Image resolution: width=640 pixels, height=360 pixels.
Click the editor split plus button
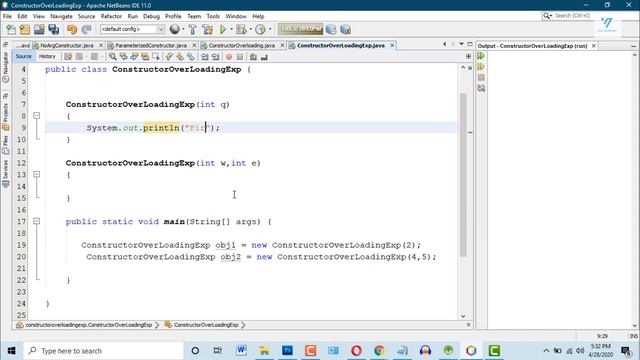pyautogui.click(x=468, y=56)
